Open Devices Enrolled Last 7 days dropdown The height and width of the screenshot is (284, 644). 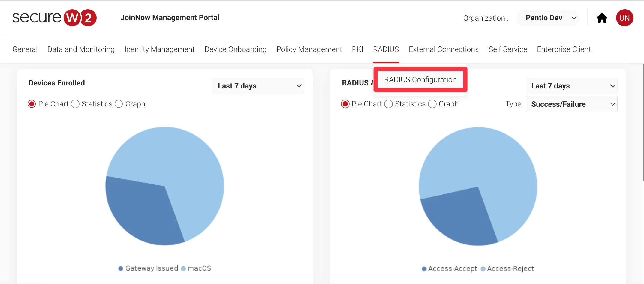point(258,86)
